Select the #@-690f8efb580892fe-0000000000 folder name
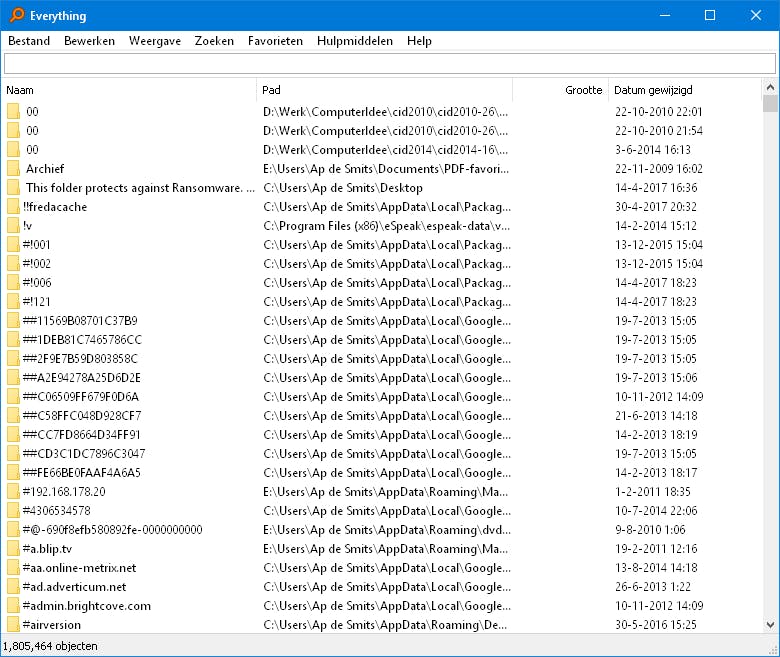The height and width of the screenshot is (657, 780). click(x=112, y=529)
